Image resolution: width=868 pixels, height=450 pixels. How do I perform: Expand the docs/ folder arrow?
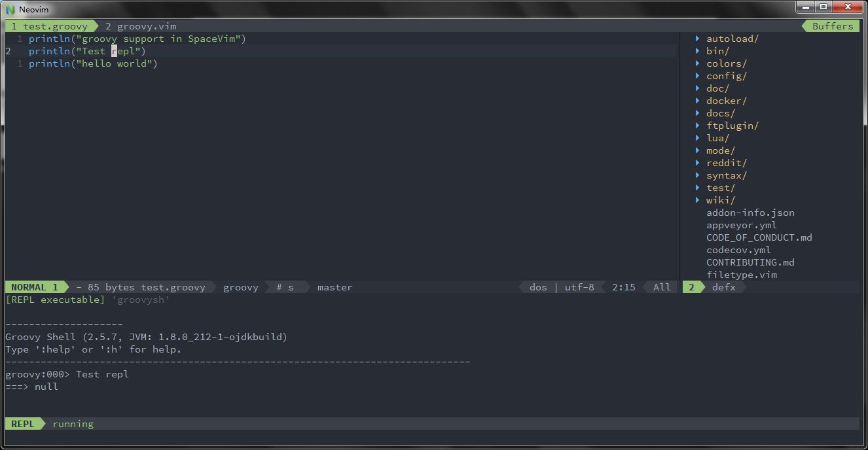(x=698, y=113)
